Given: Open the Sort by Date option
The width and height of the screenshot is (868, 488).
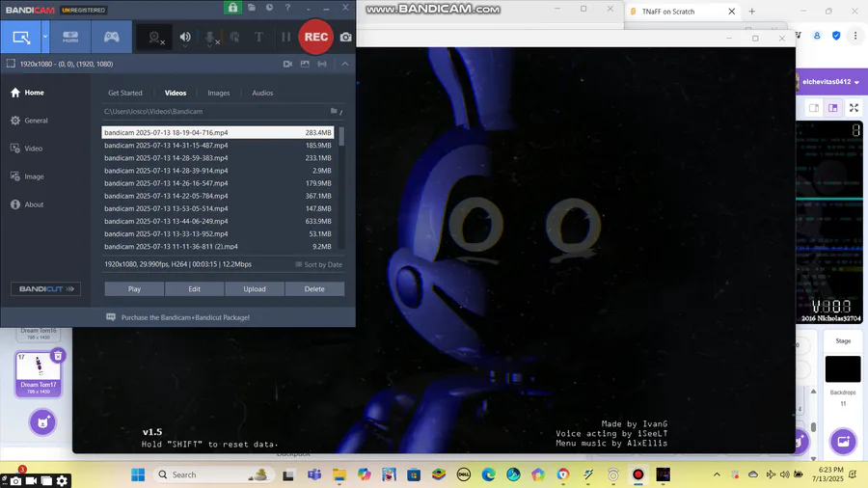Looking at the screenshot, I should tap(319, 264).
